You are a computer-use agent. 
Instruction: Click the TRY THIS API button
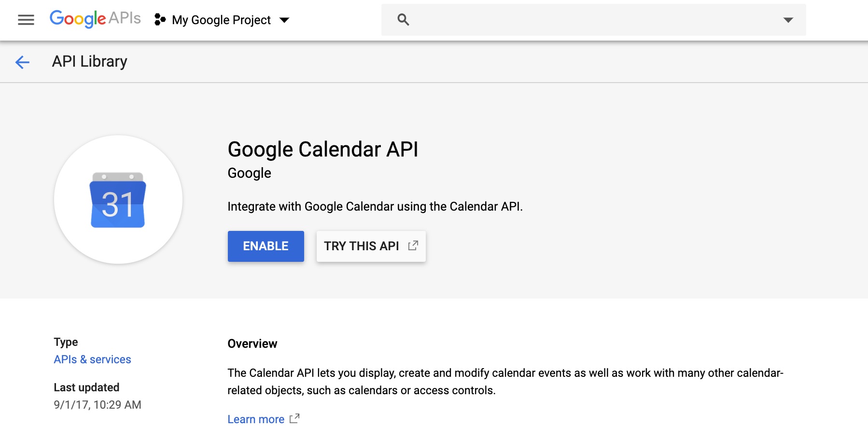coord(362,246)
